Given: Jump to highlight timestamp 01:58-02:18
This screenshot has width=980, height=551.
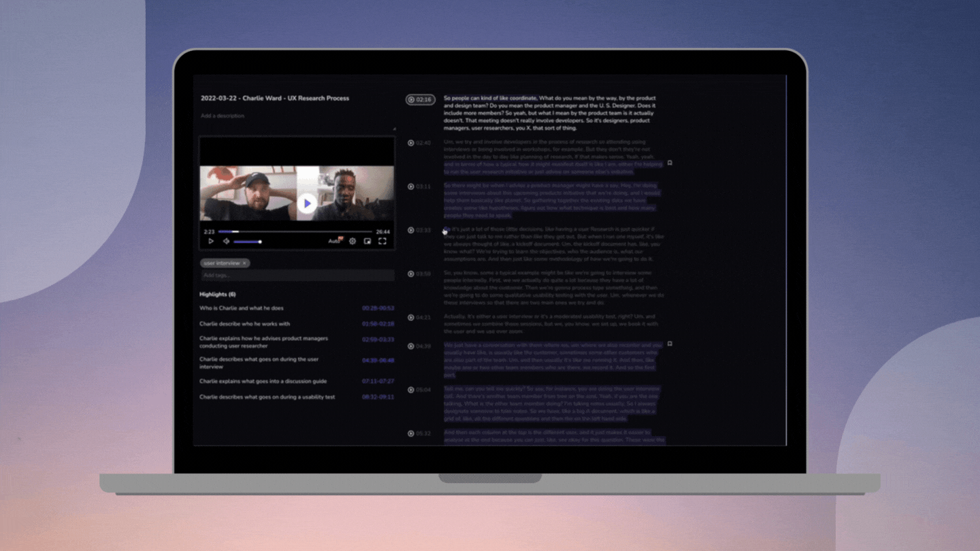Looking at the screenshot, I should (378, 324).
